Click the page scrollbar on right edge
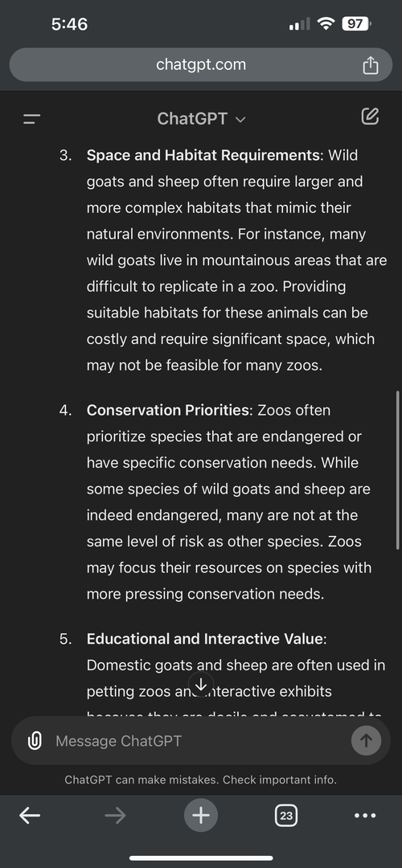402x868 pixels. tap(397, 469)
